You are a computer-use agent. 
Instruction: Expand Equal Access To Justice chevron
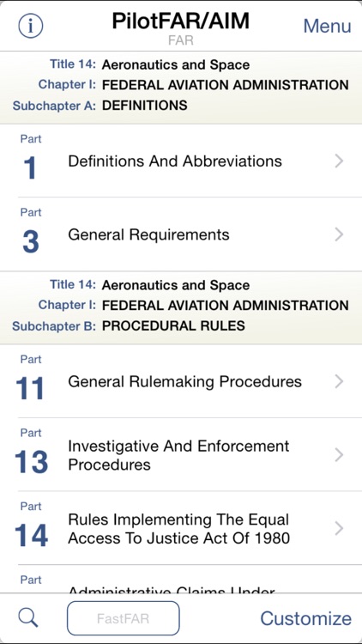tap(339, 528)
